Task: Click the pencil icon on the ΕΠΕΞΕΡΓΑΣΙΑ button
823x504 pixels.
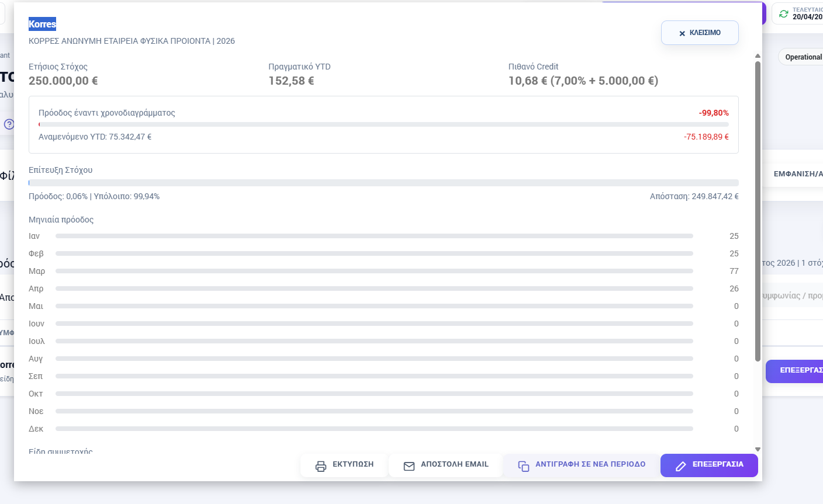Action: point(680,466)
